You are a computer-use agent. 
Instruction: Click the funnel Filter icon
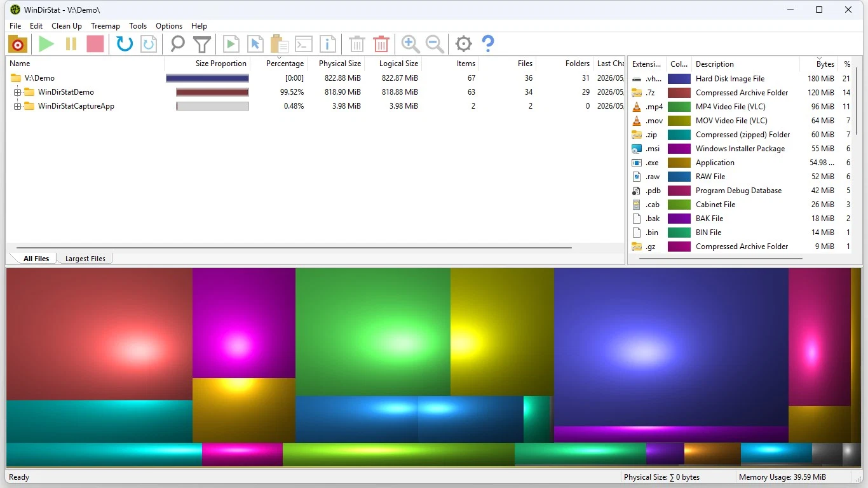201,44
